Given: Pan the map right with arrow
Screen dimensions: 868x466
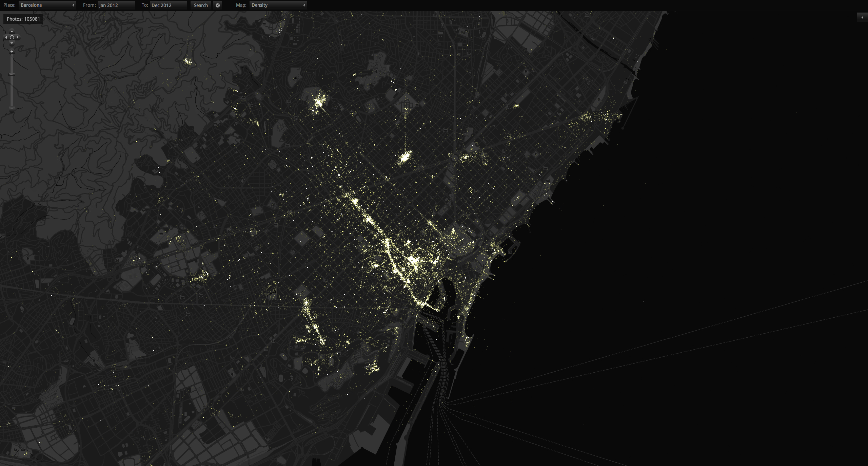Looking at the screenshot, I should click(18, 37).
